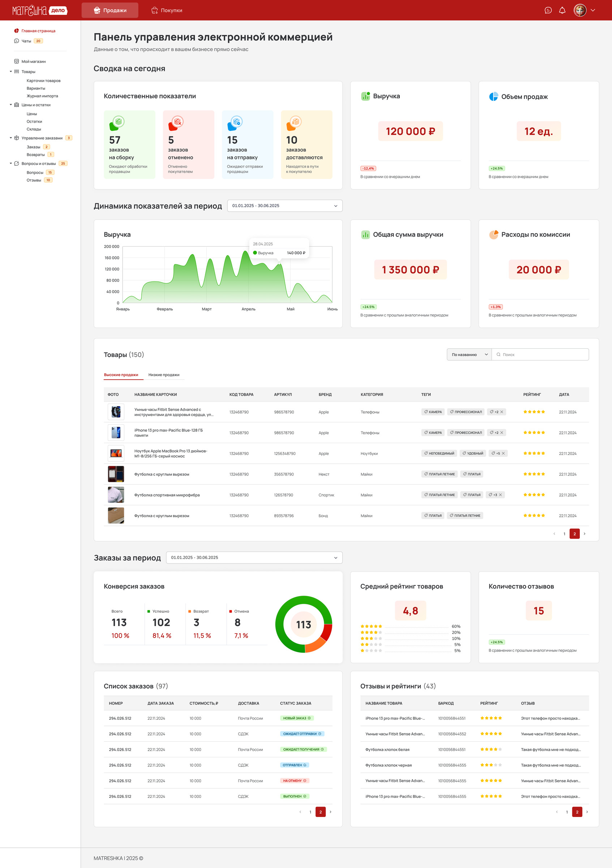The image size is (612, 868).
Task: Go to next page of Отзывы и рейтинги
Action: [x=587, y=812]
